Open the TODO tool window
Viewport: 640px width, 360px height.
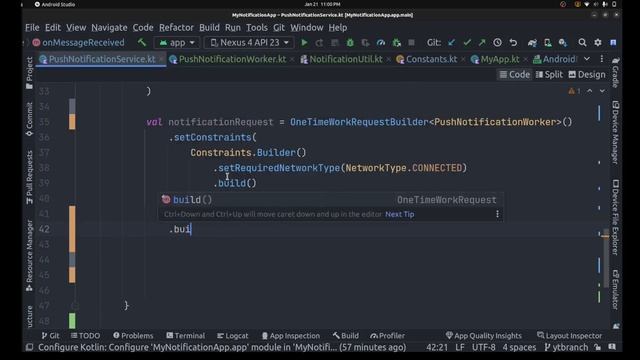click(85, 336)
